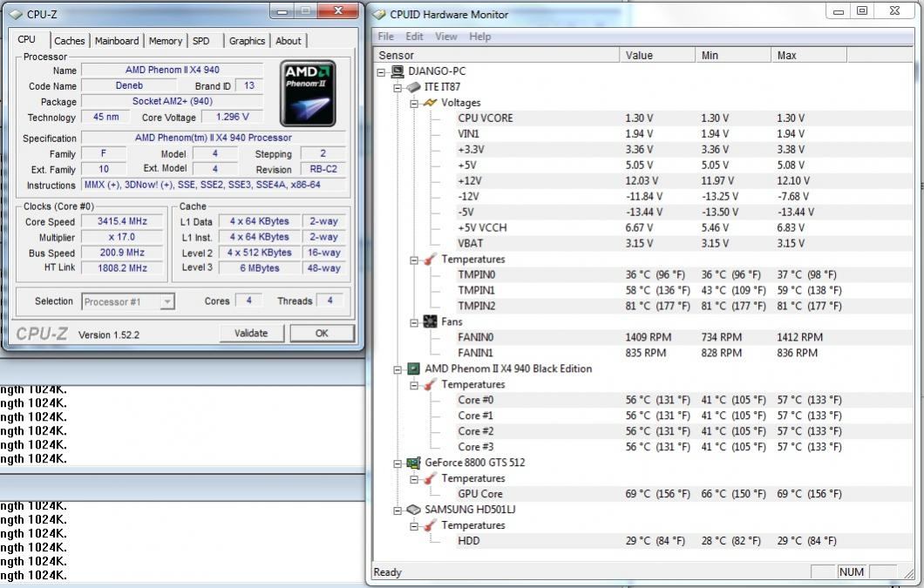Click the CPUID Hardware Monitor title icon
This screenshot has width=924, height=588.
[379, 14]
